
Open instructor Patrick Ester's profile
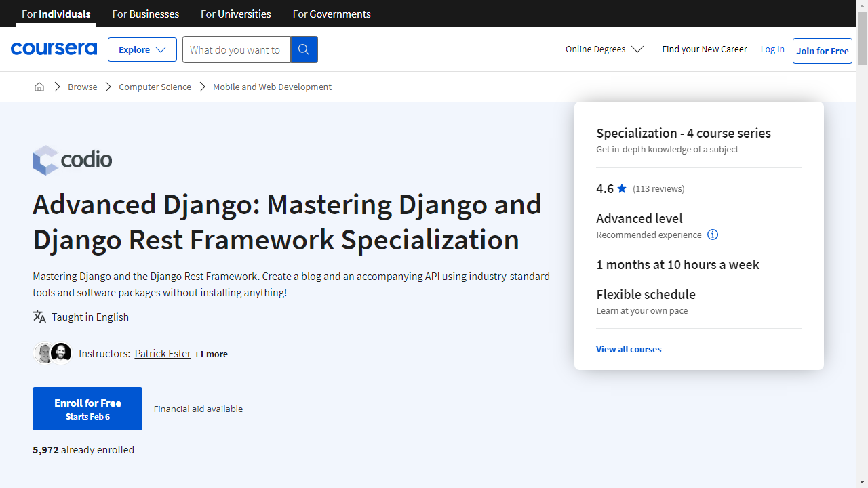(x=163, y=353)
